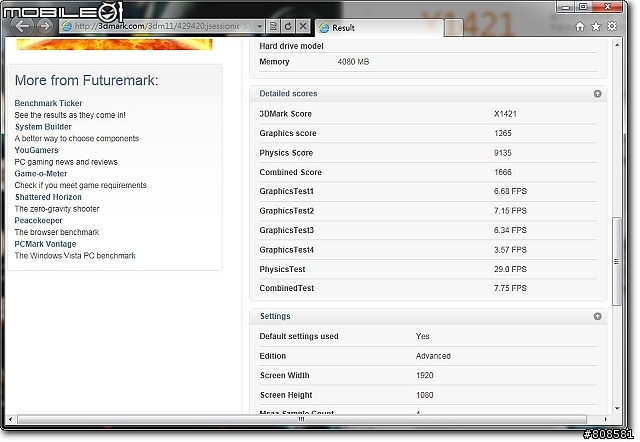
Task: Close the Internet Explorer window
Action: [x=607, y=7]
